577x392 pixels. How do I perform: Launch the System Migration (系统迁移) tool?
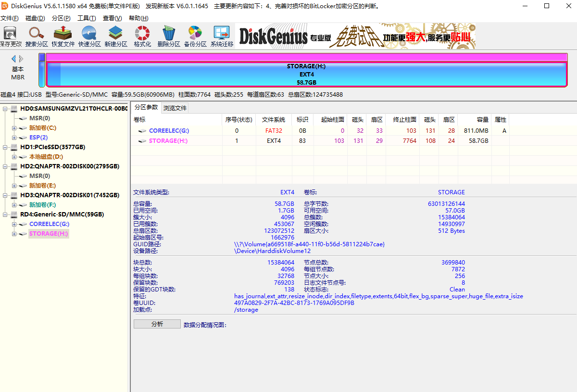222,37
